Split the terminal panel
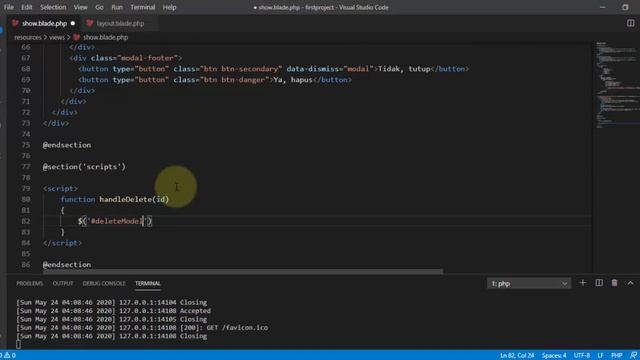 point(599,283)
